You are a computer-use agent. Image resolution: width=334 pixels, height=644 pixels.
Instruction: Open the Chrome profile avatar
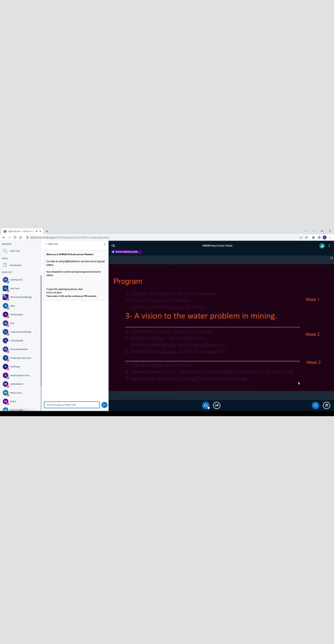click(x=324, y=237)
